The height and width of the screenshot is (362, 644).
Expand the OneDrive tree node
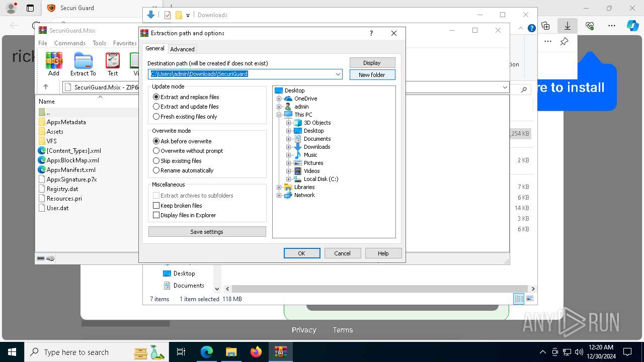[279, 99]
